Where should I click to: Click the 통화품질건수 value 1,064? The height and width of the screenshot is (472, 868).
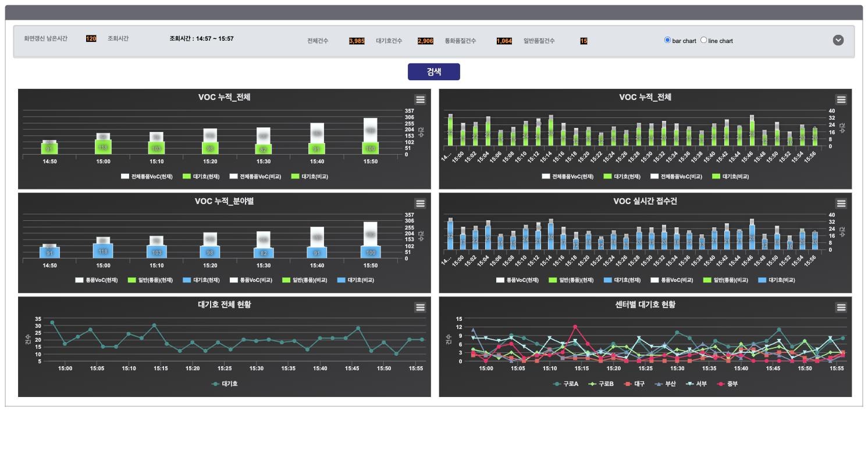coord(504,41)
